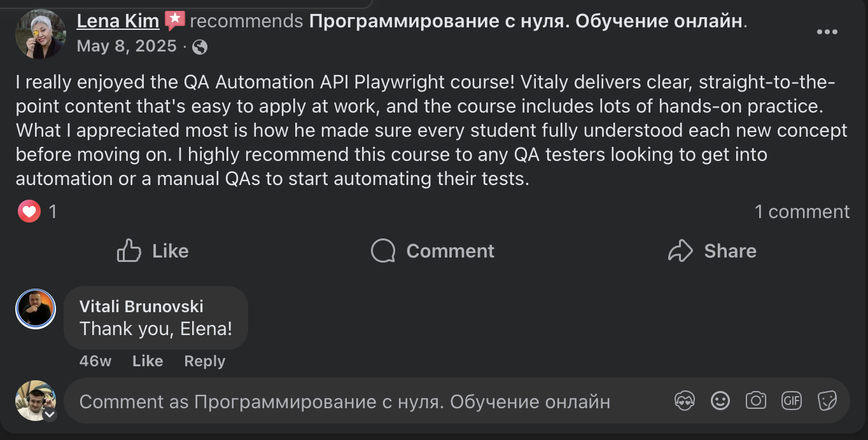Screen dimensions: 868x440
Task: Share Lena Kim's recommendation post
Action: click(712, 251)
